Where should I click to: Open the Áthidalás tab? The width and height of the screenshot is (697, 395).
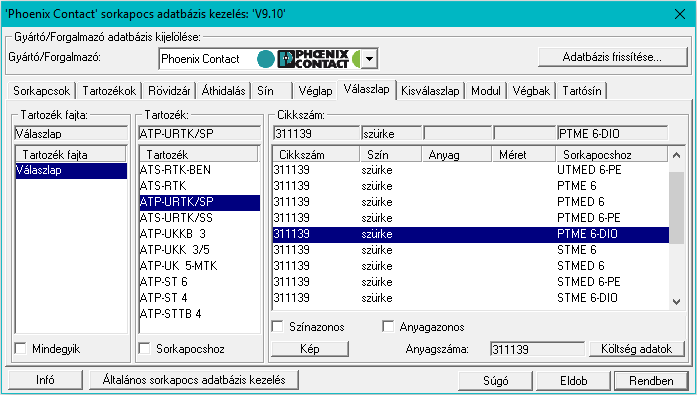(x=223, y=91)
